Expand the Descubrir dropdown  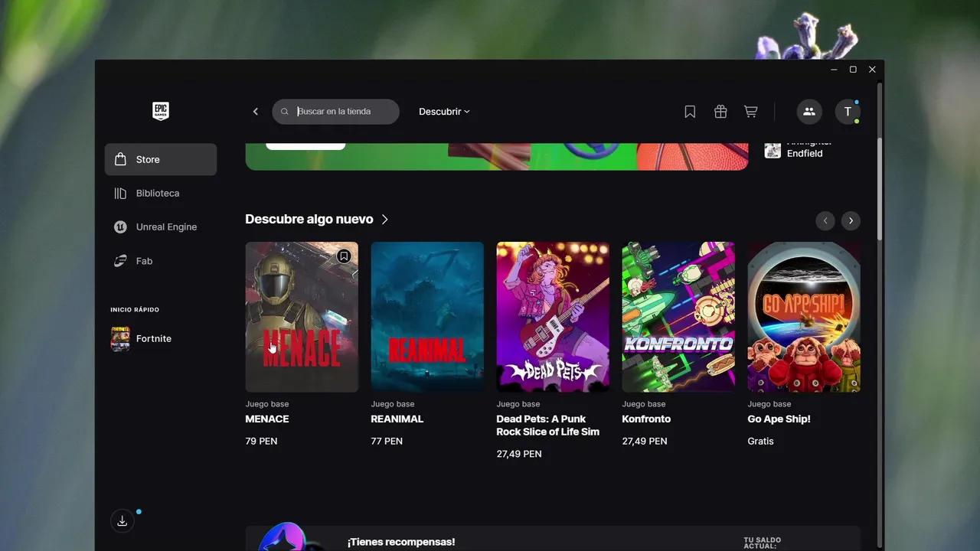pyautogui.click(x=444, y=112)
